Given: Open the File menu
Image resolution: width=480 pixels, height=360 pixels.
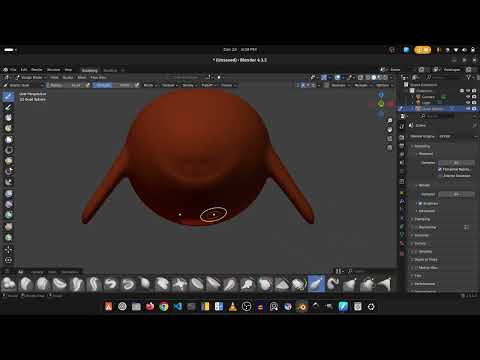Looking at the screenshot, I should coord(13,70).
